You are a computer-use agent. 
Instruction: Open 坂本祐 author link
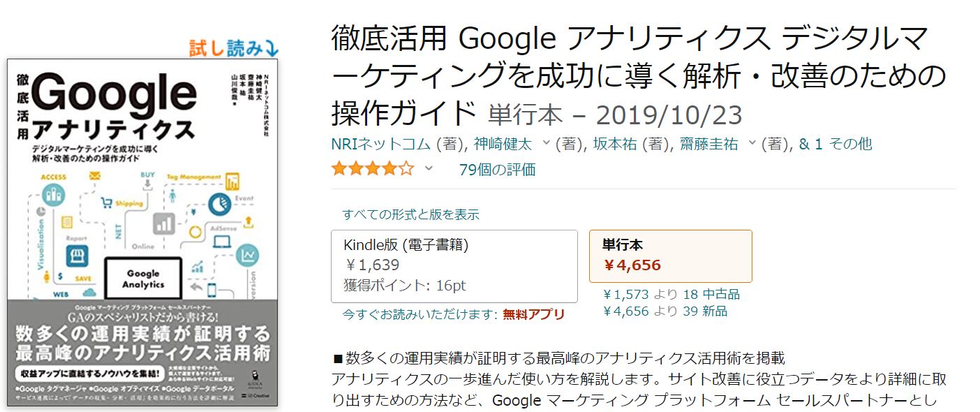(616, 145)
